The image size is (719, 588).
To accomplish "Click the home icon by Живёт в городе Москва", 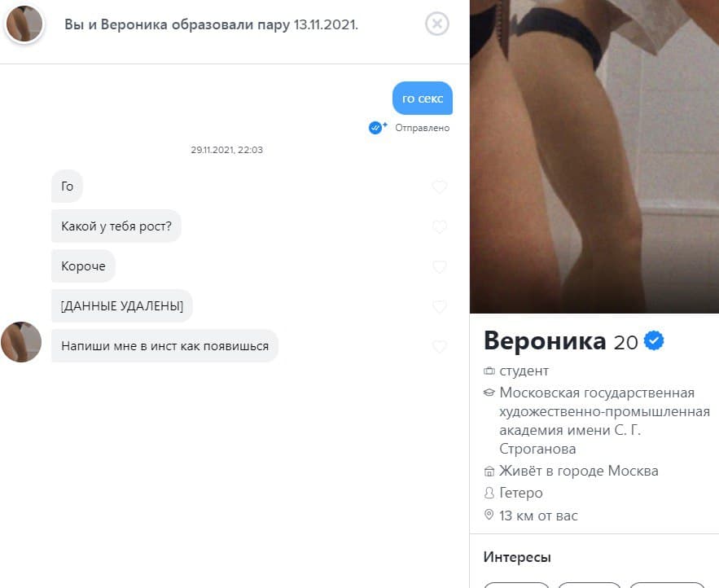I will point(489,471).
